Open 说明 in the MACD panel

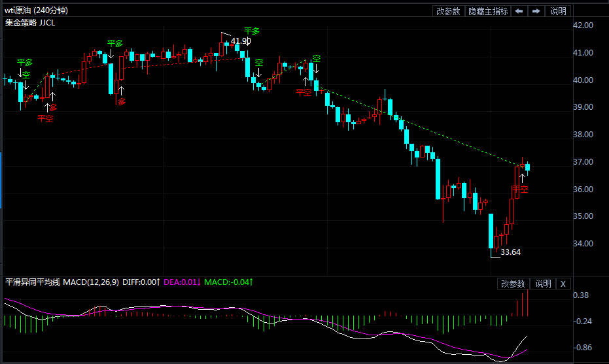pos(544,284)
